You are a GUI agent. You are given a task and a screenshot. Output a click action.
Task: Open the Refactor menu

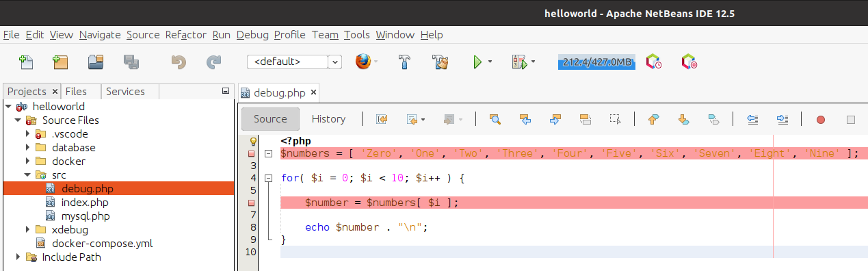186,34
